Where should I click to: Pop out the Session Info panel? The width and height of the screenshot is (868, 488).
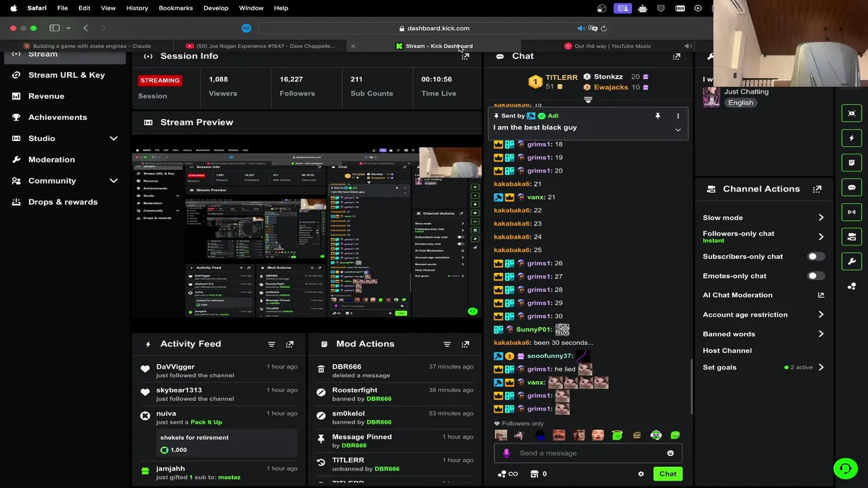pyautogui.click(x=465, y=56)
